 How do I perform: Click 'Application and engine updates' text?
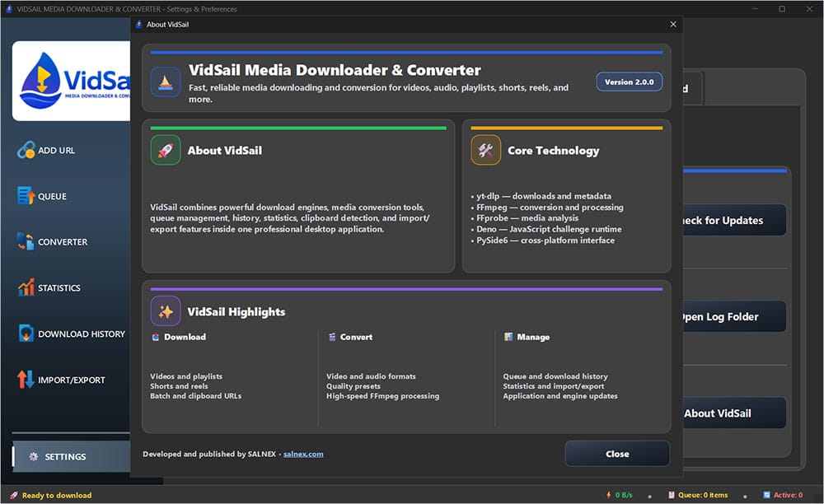pos(560,396)
